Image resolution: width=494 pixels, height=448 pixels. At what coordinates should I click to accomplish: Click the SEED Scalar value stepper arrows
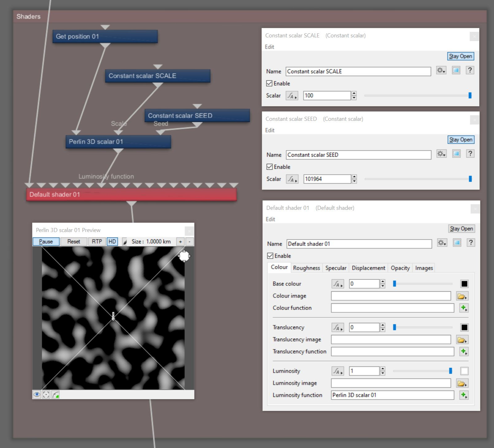pos(354,179)
